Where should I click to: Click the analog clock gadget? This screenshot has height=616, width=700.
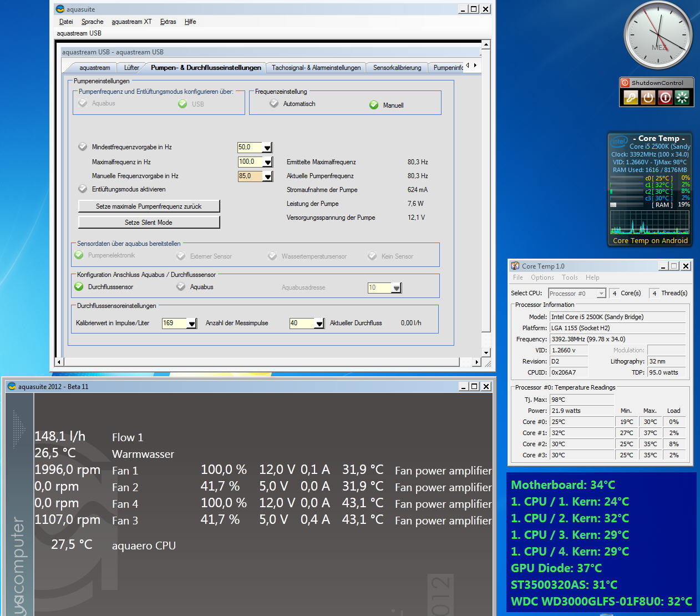pos(658,35)
